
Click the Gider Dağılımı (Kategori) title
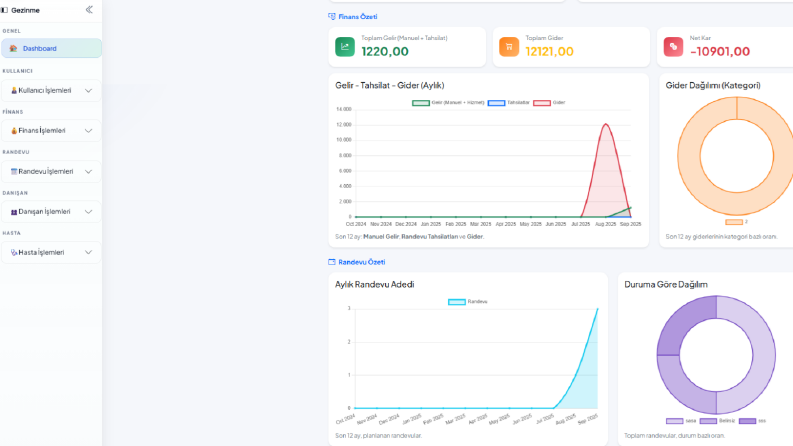[x=713, y=85]
